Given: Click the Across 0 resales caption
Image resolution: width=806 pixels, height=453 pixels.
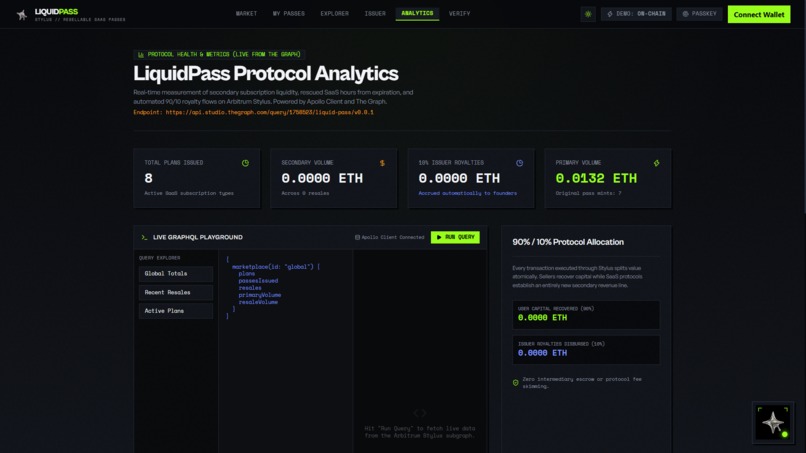Looking at the screenshot, I should click(x=305, y=193).
